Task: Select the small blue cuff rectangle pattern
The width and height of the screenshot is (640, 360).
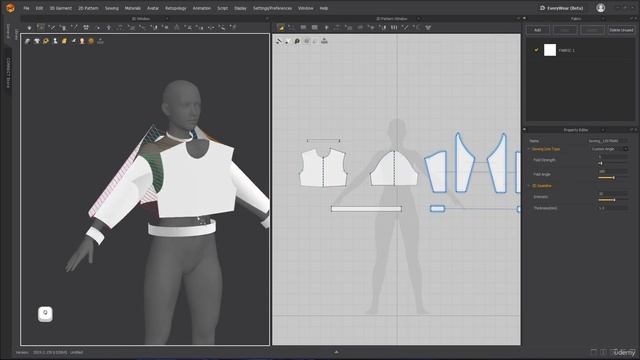Action: click(x=437, y=209)
